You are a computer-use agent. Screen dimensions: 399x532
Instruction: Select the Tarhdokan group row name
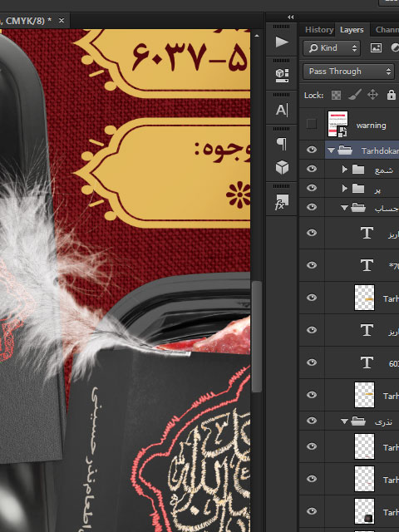coord(380,150)
